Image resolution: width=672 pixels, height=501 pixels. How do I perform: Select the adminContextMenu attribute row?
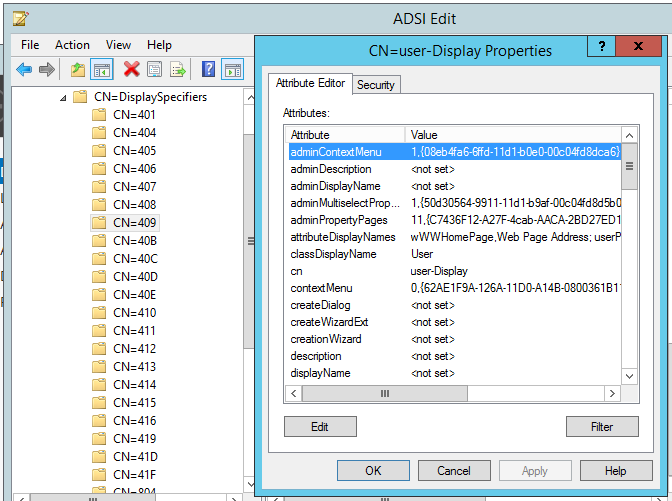(x=455, y=152)
